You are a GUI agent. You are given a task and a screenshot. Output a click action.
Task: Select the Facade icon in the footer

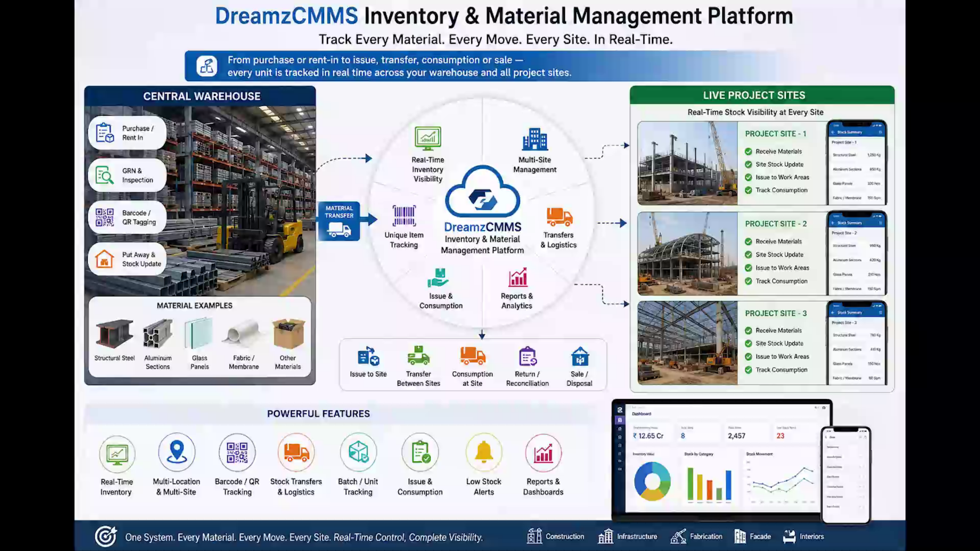[x=740, y=536]
